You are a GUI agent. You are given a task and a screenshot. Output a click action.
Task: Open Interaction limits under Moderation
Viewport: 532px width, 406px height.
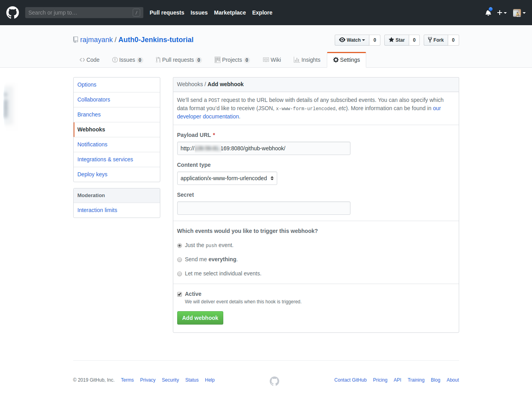click(x=117, y=210)
